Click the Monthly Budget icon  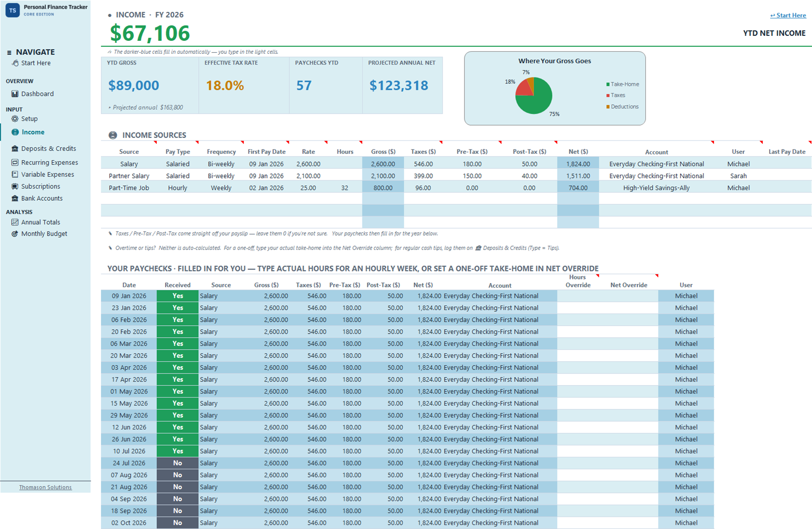tap(15, 234)
